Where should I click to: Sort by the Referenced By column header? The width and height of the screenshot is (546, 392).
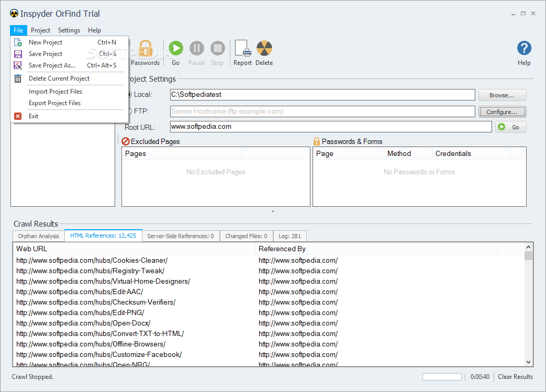pyautogui.click(x=376, y=249)
